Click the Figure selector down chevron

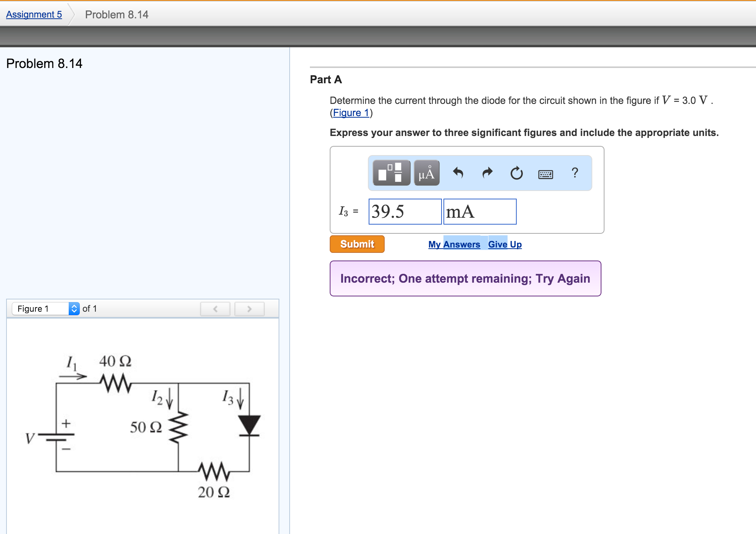[x=74, y=311]
